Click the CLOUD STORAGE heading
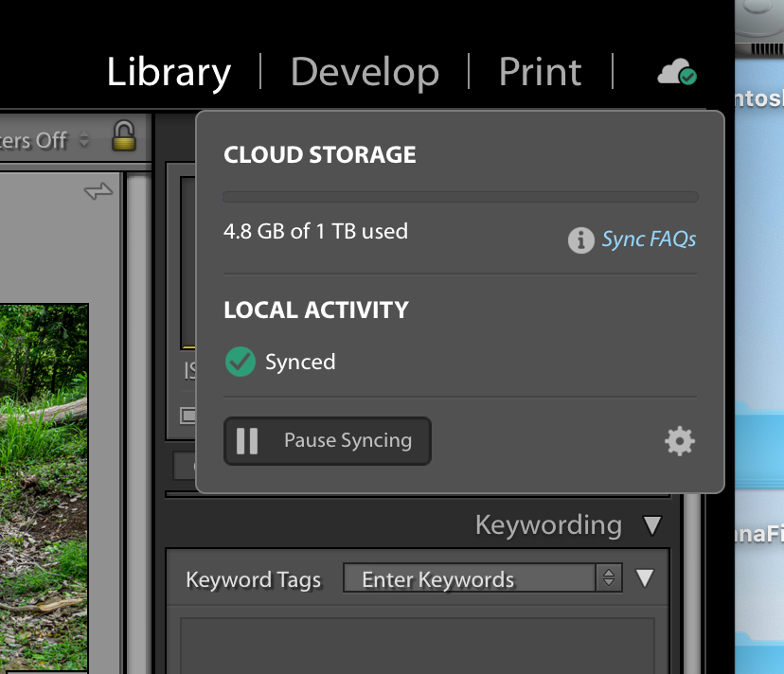Viewport: 784px width, 674px height. tap(319, 154)
